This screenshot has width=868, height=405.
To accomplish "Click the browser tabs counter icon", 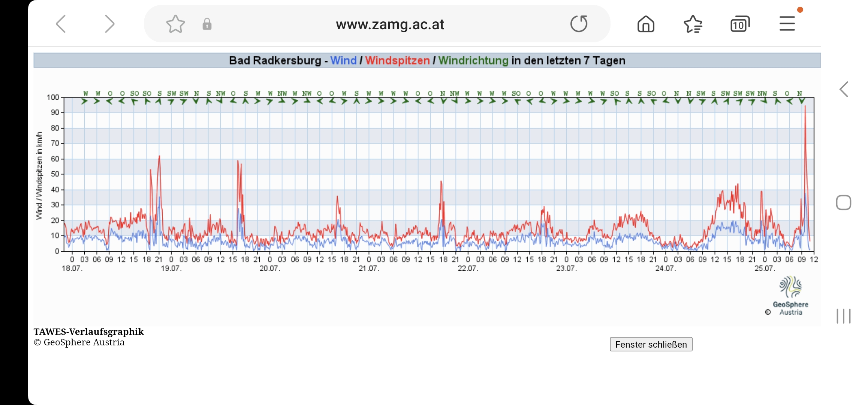I will [x=739, y=24].
